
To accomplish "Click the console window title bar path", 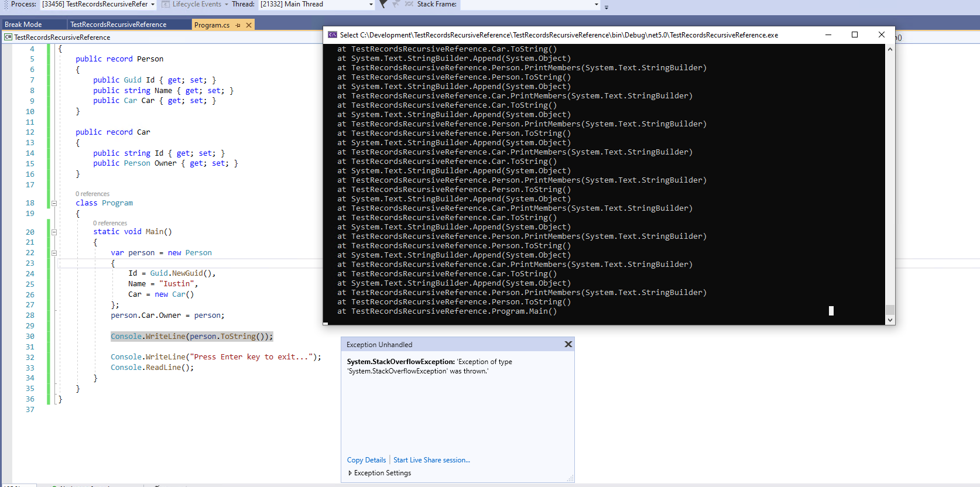I will coord(559,35).
